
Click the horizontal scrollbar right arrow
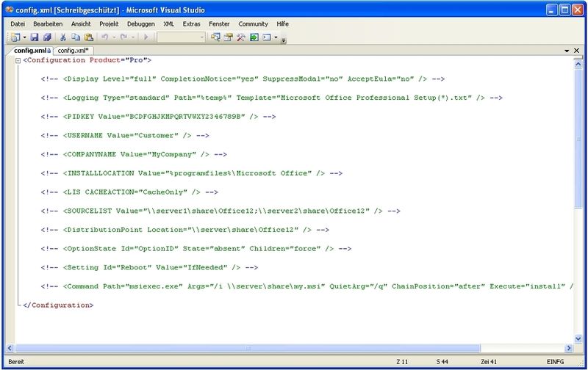[x=569, y=348]
